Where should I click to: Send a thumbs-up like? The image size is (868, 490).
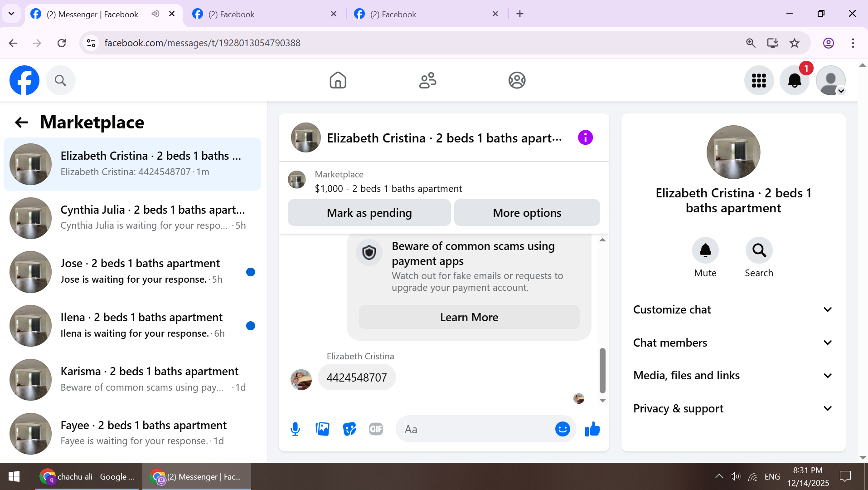coord(592,429)
